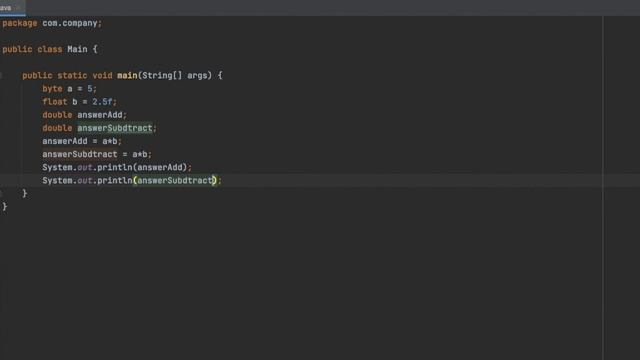640x360 pixels.
Task: Click 'answerAdd' in its double declaration
Action: (x=100, y=115)
